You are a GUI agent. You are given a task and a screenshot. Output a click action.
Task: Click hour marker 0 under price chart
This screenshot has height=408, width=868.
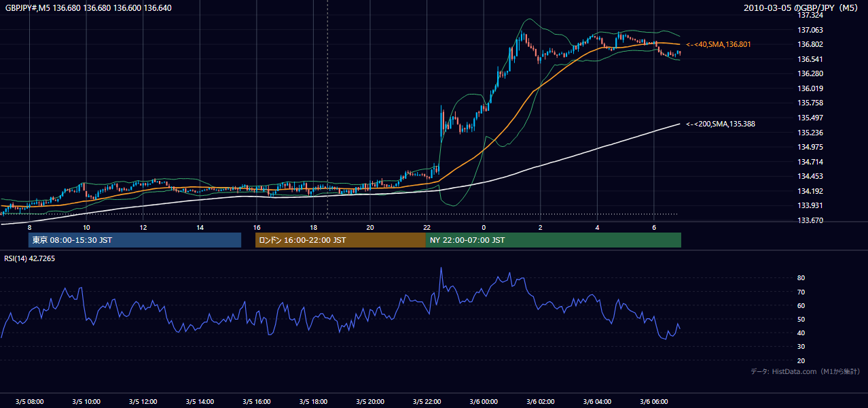pos(484,227)
